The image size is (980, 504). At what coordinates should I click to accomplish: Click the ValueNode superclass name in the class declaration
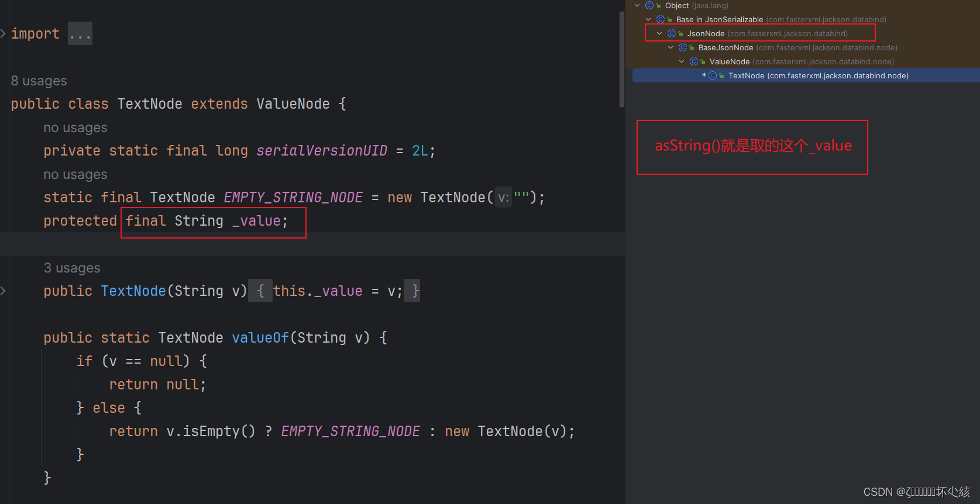point(293,104)
